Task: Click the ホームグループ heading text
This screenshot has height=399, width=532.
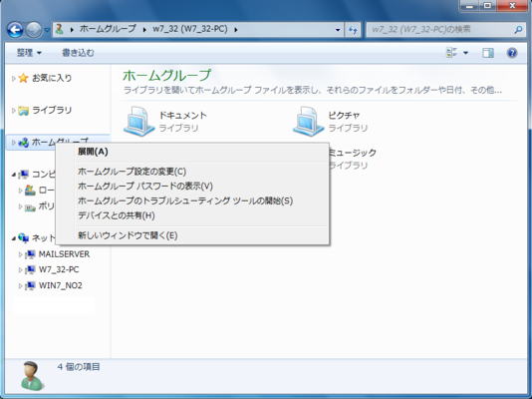Action: (167, 75)
